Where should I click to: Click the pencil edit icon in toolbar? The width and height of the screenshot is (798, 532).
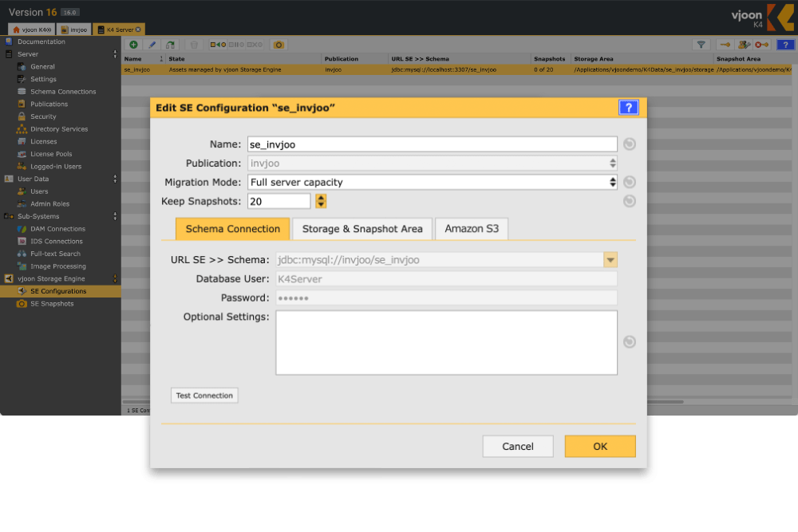pos(152,45)
